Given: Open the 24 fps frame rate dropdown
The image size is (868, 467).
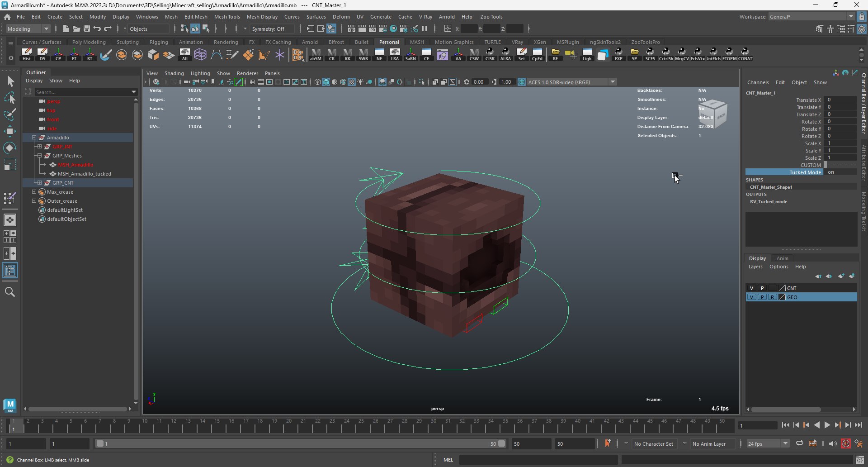Looking at the screenshot, I should point(768,444).
